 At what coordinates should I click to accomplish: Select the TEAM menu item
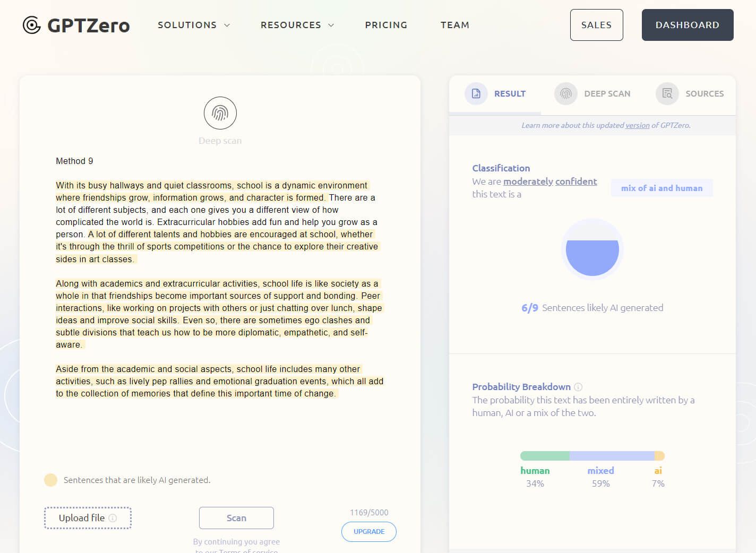[454, 25]
